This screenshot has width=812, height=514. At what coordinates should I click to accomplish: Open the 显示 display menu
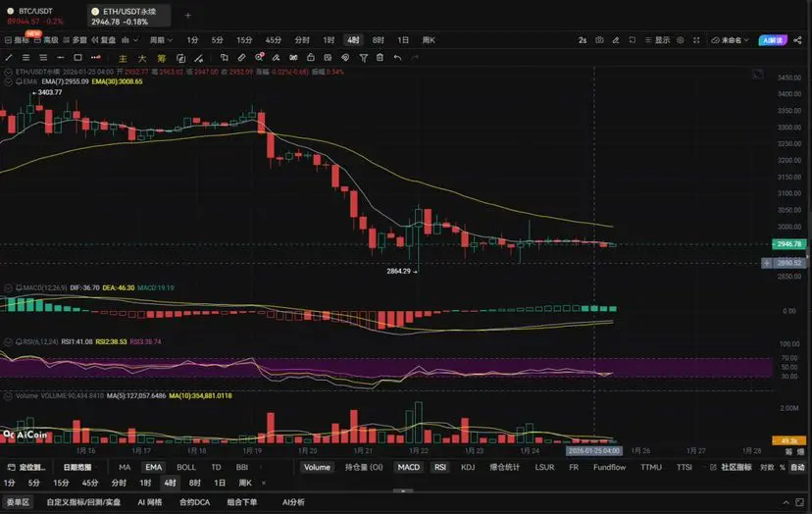pos(658,40)
